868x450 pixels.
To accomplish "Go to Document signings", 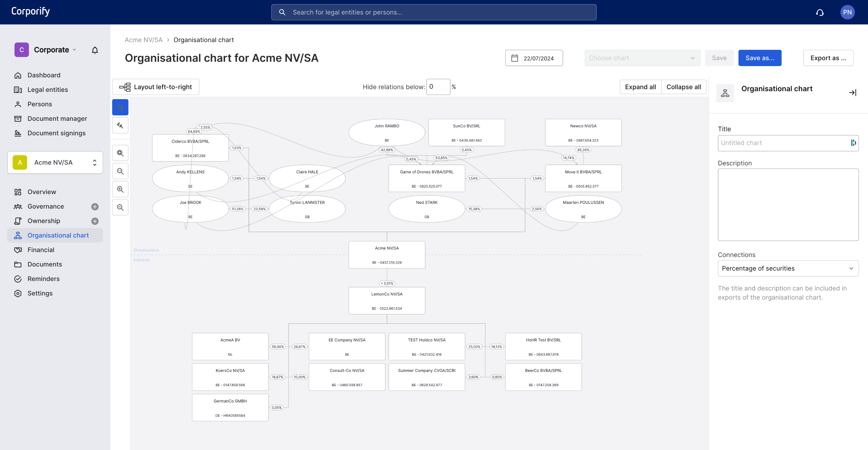I will coord(56,133).
